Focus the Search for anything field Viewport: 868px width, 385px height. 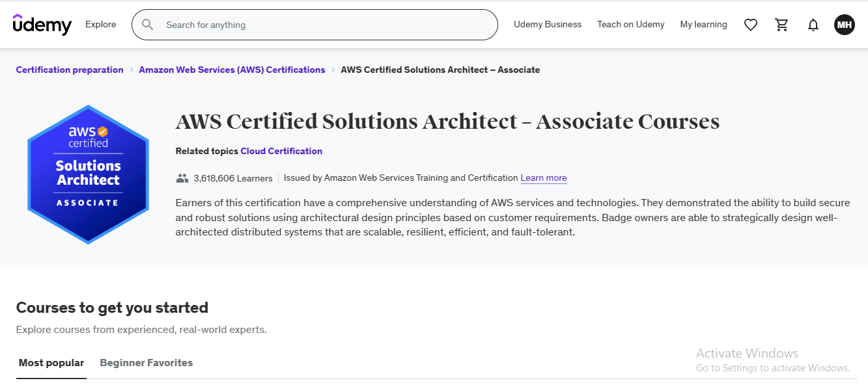(x=315, y=25)
